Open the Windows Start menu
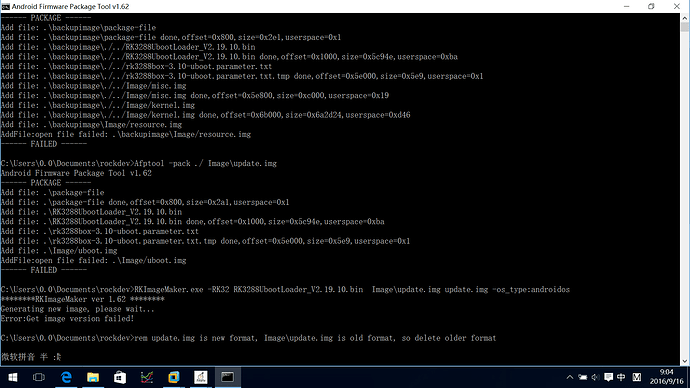The width and height of the screenshot is (690, 388). (x=13, y=377)
